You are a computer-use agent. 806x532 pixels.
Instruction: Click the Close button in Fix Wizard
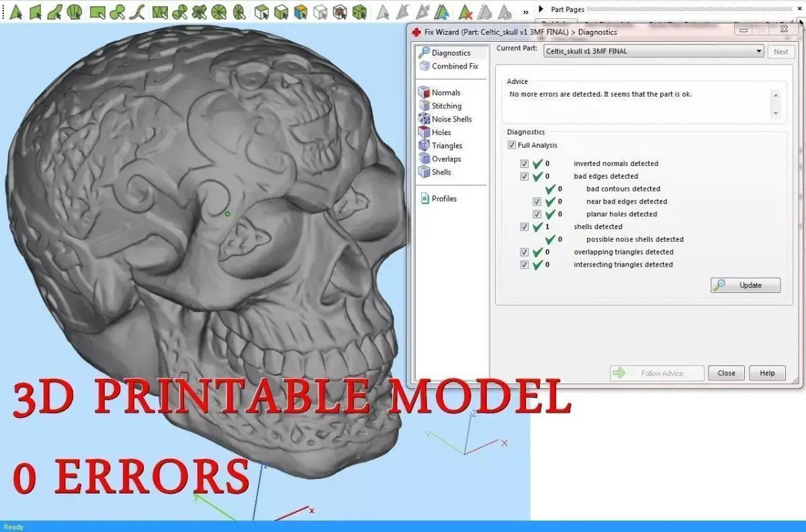pos(726,373)
